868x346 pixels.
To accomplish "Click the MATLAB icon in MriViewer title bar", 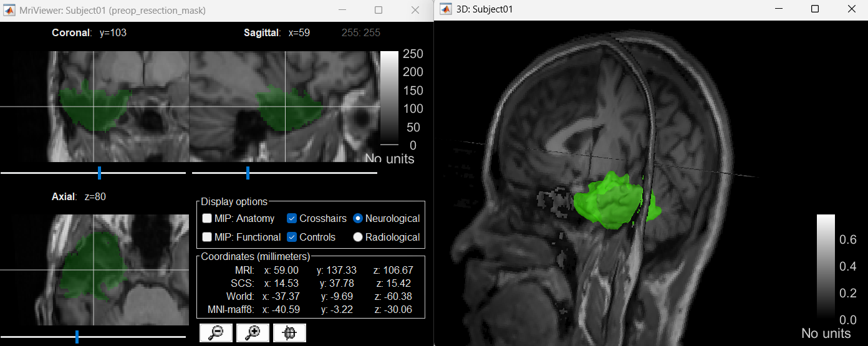I will click(x=7, y=11).
